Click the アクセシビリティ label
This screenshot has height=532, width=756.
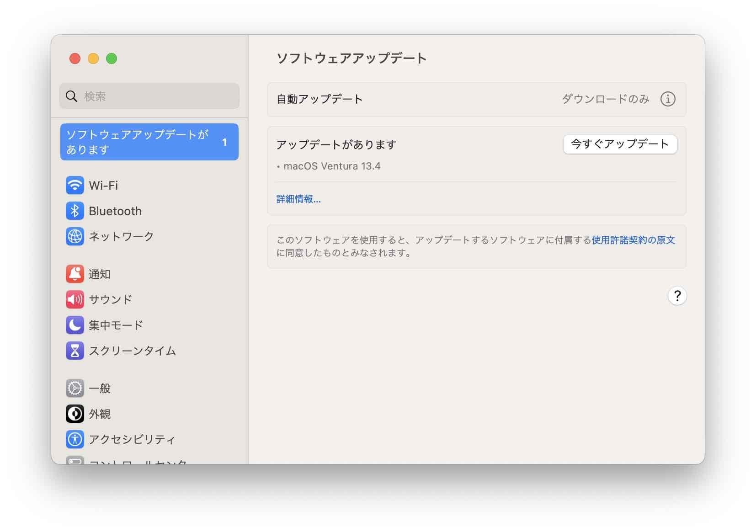[132, 440]
